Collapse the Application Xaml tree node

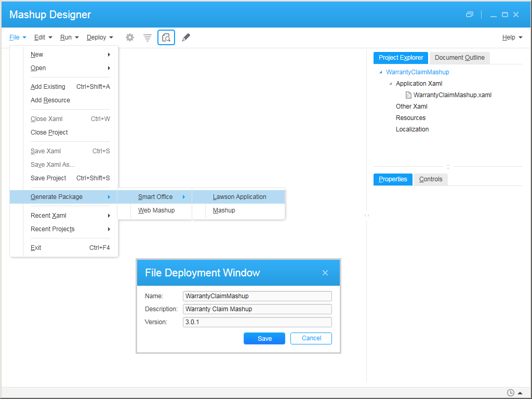pyautogui.click(x=390, y=84)
